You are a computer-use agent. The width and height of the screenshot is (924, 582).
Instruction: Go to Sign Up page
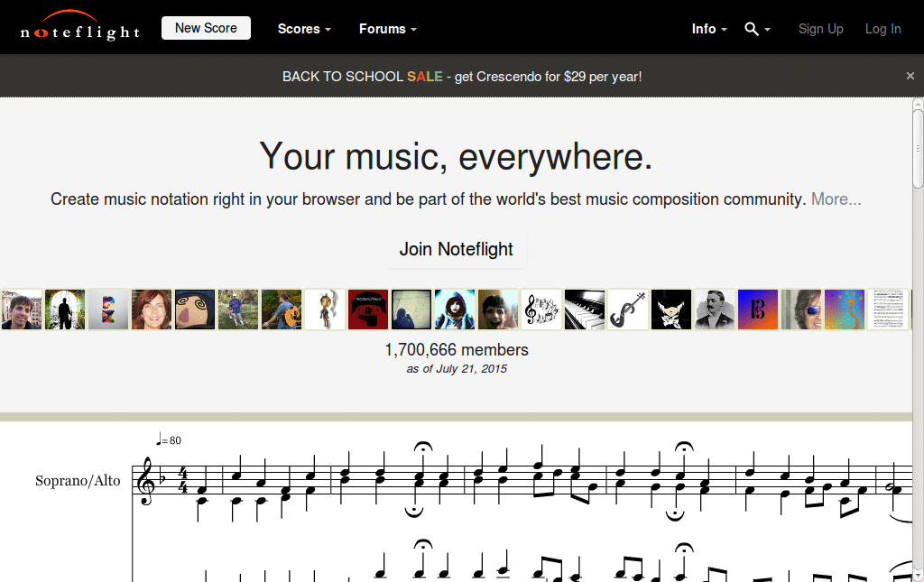click(821, 29)
